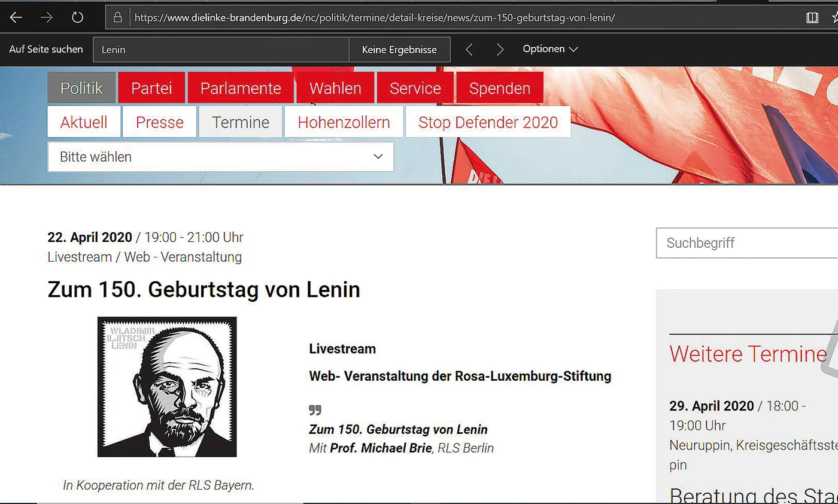Image resolution: width=838 pixels, height=504 pixels.
Task: Switch to the Termine tab
Action: pyautogui.click(x=241, y=122)
